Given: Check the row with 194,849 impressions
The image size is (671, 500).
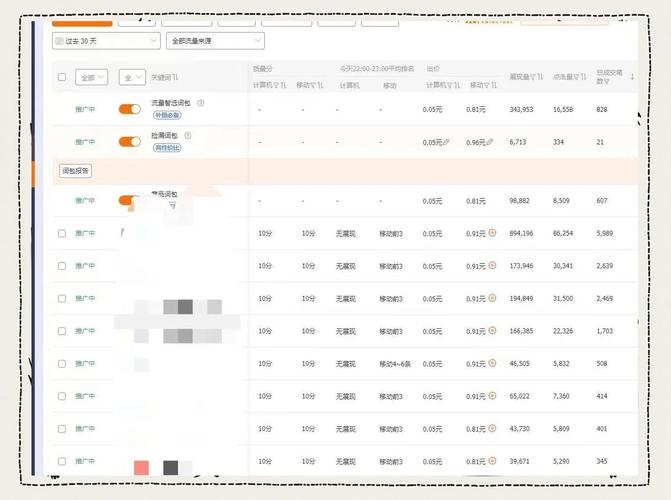Looking at the screenshot, I should (62, 298).
